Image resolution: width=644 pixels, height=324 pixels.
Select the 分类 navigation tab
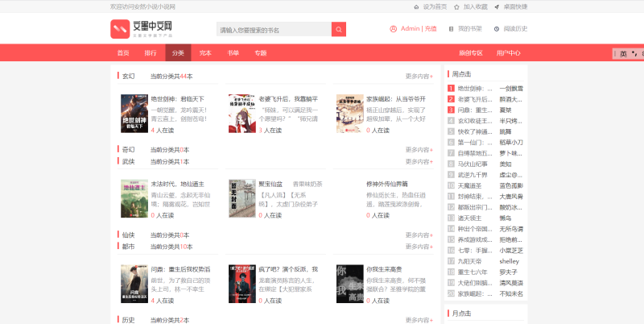(178, 53)
